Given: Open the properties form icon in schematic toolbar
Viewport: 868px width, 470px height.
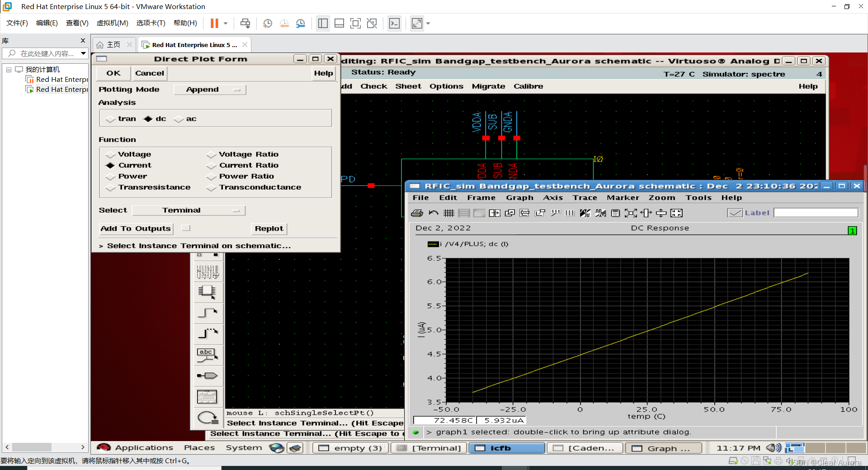Looking at the screenshot, I should [207, 397].
